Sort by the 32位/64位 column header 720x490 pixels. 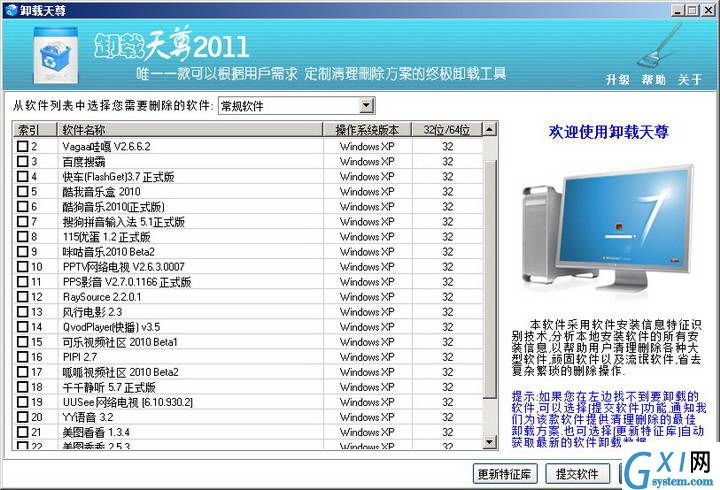tap(447, 130)
